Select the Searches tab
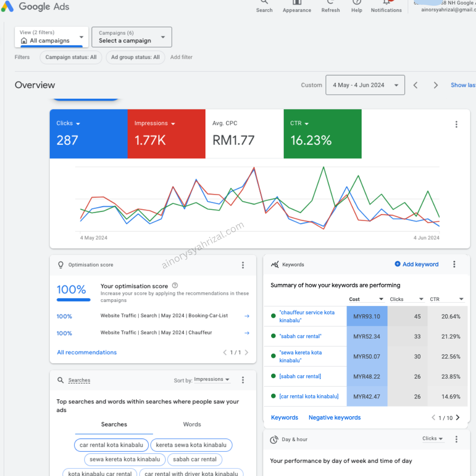 click(x=114, y=424)
